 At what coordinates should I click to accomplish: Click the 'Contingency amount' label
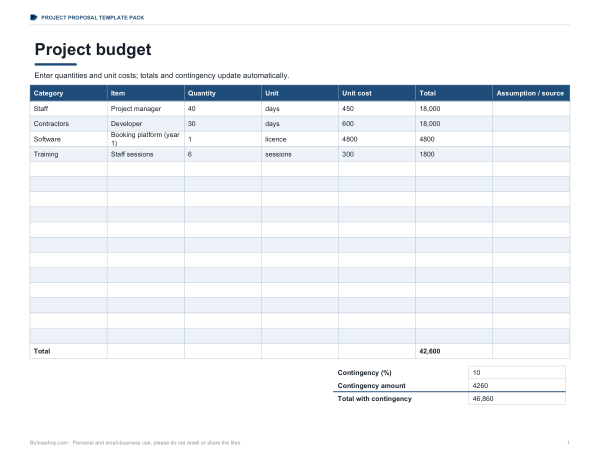371,386
